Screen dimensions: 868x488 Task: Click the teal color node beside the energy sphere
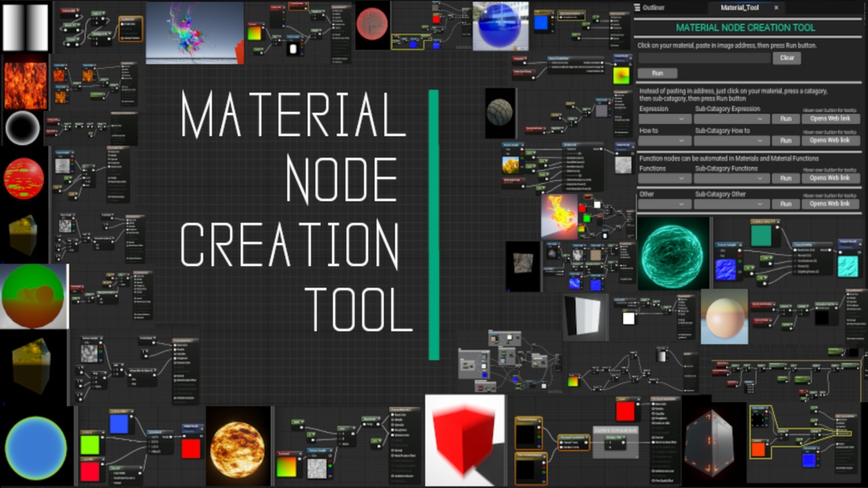click(x=761, y=235)
